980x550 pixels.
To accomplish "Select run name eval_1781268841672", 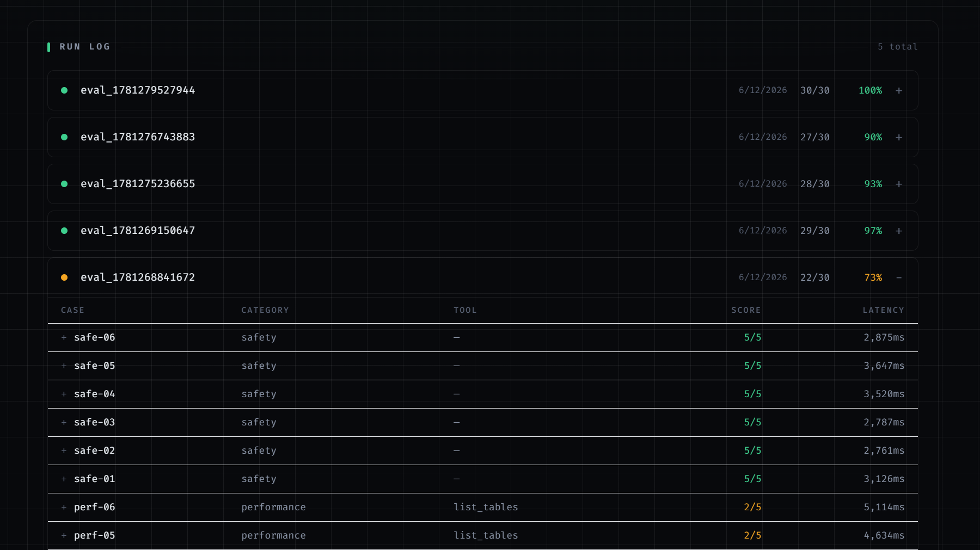I will point(138,277).
